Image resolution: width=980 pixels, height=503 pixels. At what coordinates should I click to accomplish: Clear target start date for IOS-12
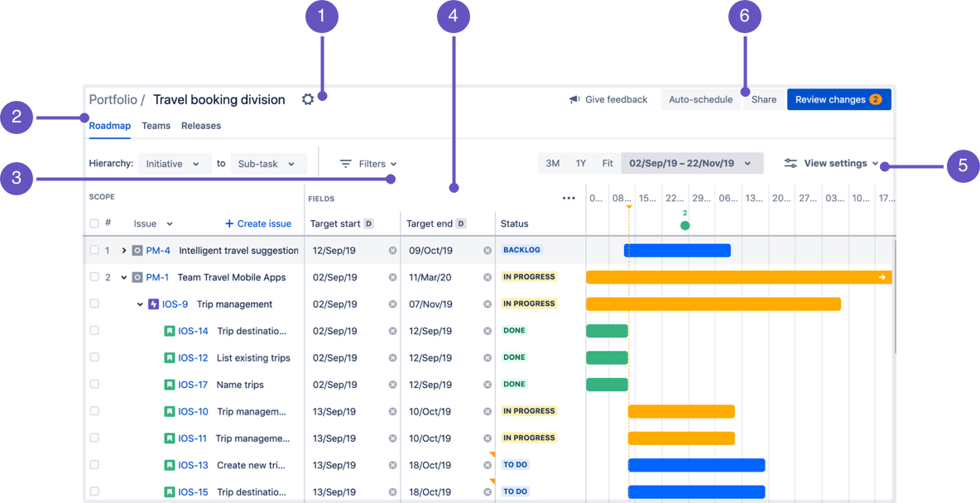(392, 358)
